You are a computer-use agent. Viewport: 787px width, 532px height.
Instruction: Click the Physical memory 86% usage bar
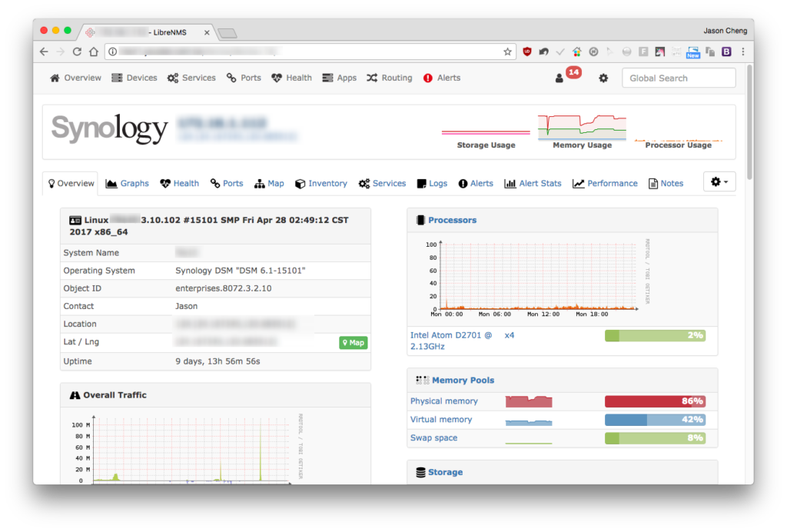(x=655, y=401)
